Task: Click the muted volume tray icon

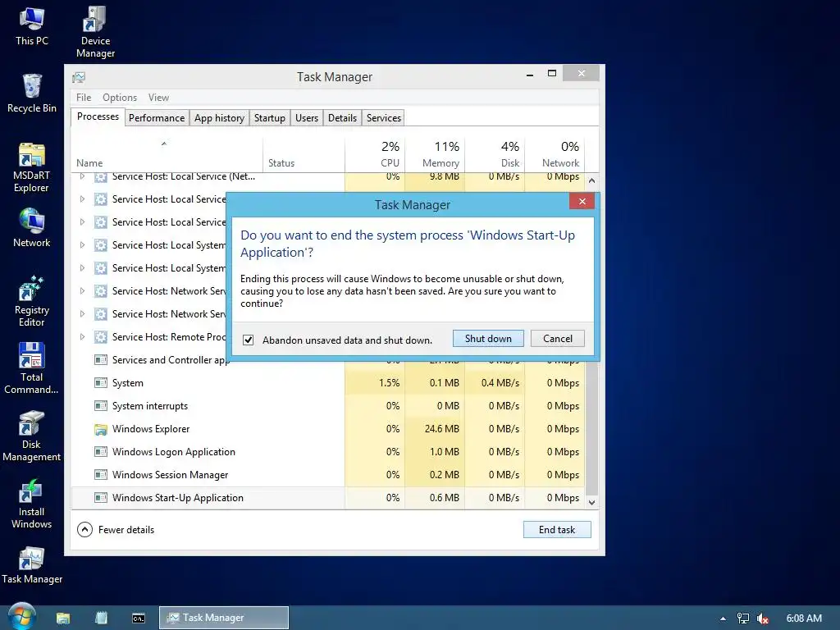Action: (762, 619)
